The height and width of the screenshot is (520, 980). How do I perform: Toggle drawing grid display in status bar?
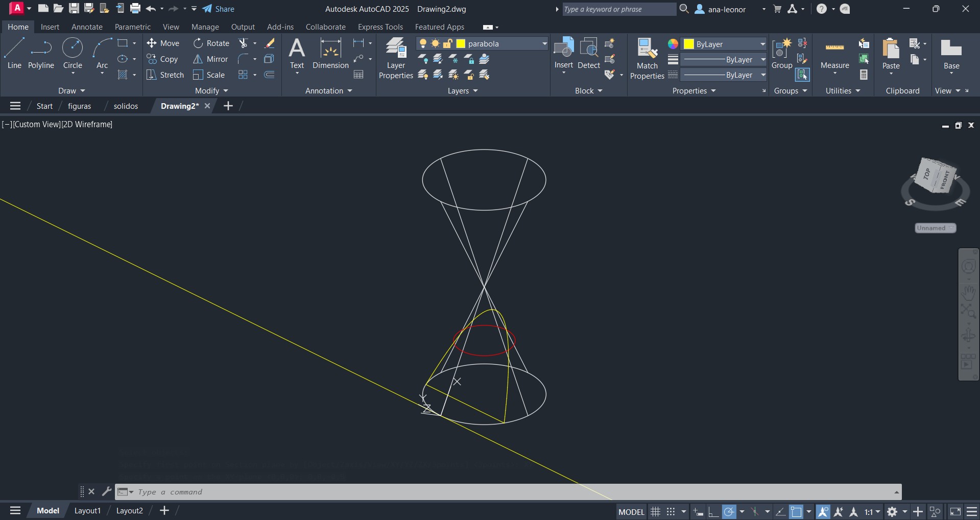click(655, 511)
